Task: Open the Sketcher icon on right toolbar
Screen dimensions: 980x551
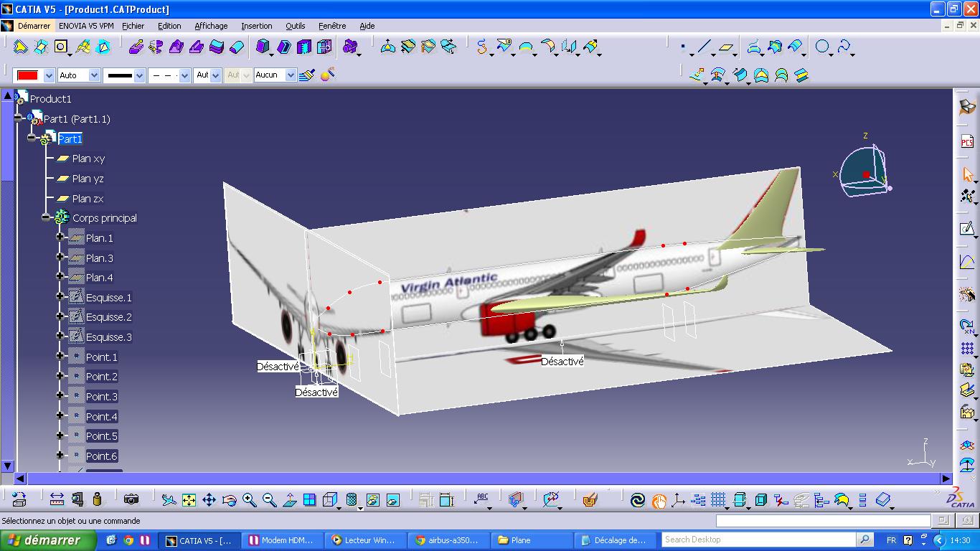Action: coord(967,229)
